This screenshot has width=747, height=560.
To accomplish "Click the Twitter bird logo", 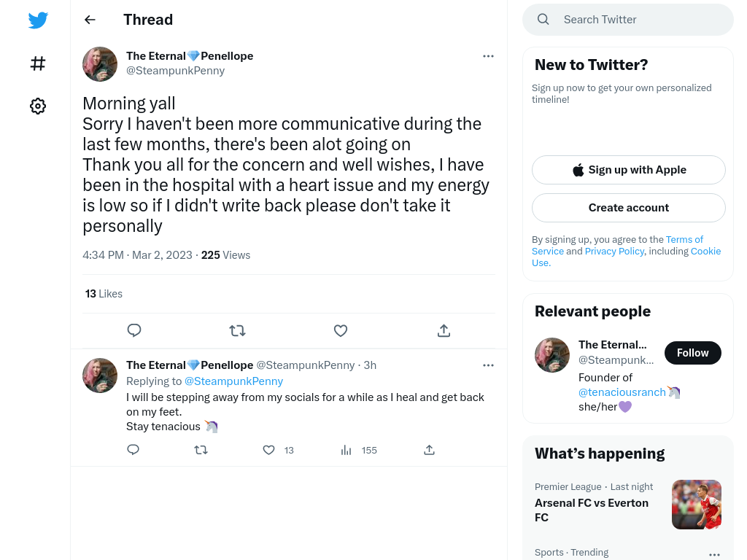I will point(38,20).
